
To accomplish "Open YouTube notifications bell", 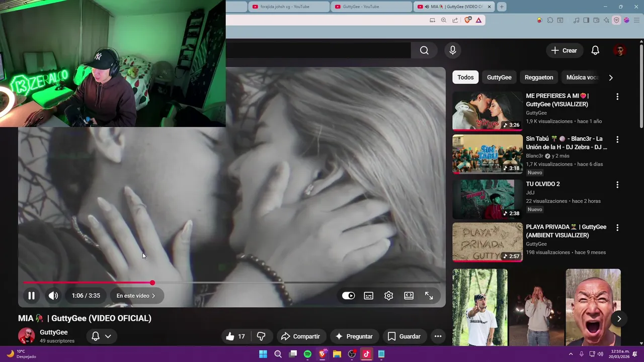I will (595, 50).
